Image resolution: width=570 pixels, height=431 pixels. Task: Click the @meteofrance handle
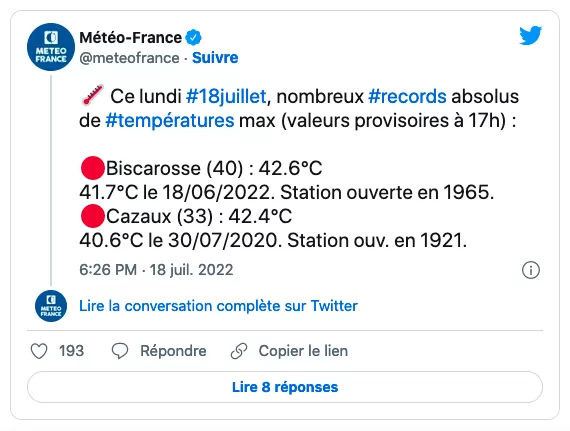[129, 58]
